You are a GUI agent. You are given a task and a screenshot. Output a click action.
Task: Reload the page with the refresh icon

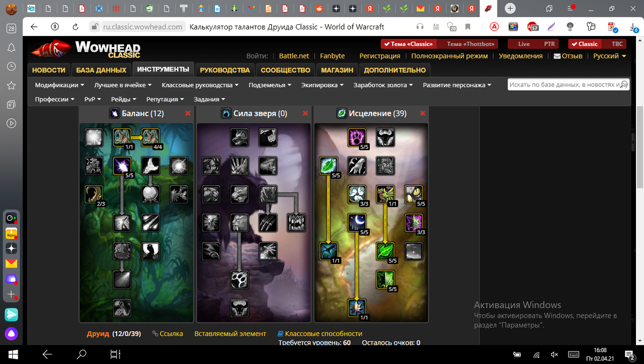coord(76,27)
